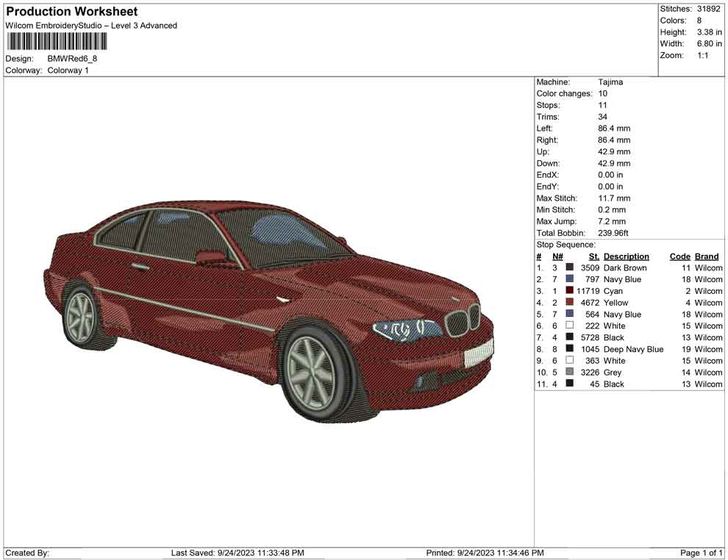
Task: Click the Max Stitch value '11.7 mm'
Action: [x=614, y=198]
